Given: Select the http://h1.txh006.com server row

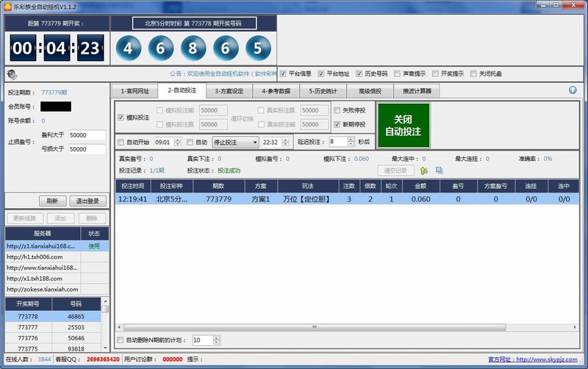Looking at the screenshot, I should pos(44,257).
